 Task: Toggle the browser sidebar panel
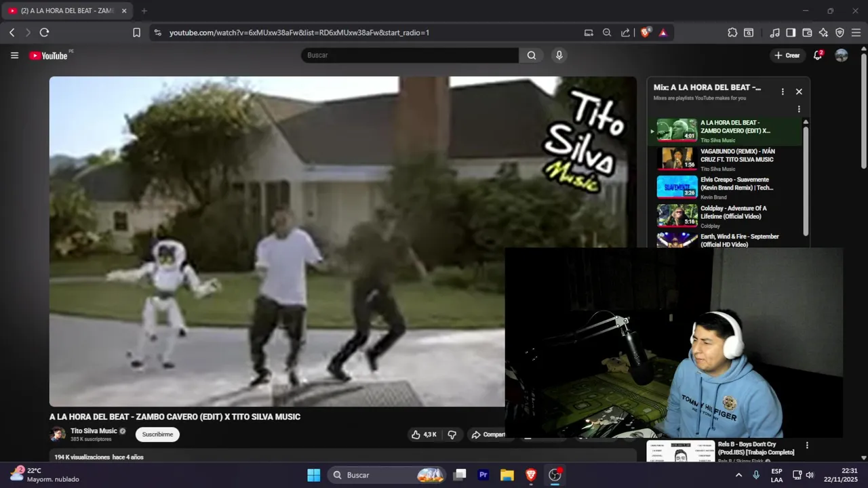791,33
